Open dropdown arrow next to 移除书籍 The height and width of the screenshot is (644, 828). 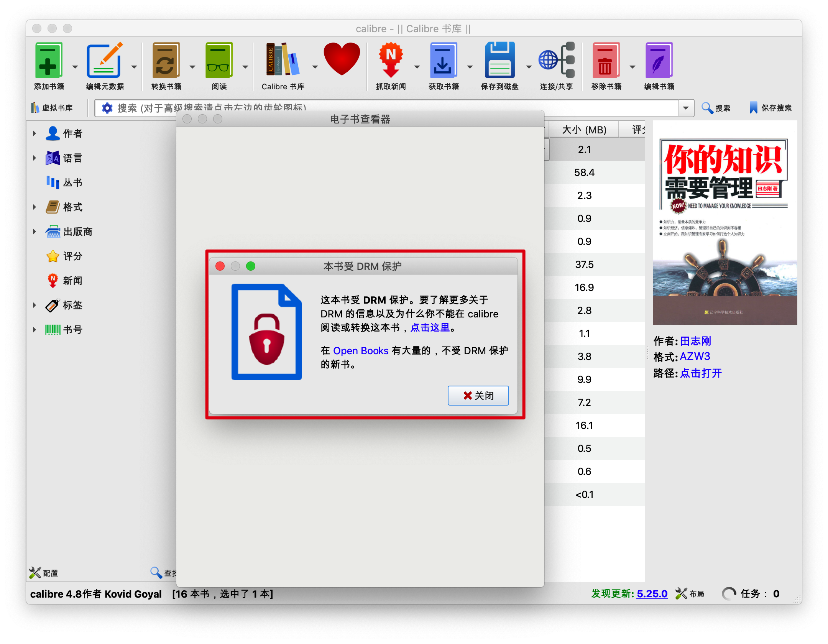(x=632, y=67)
